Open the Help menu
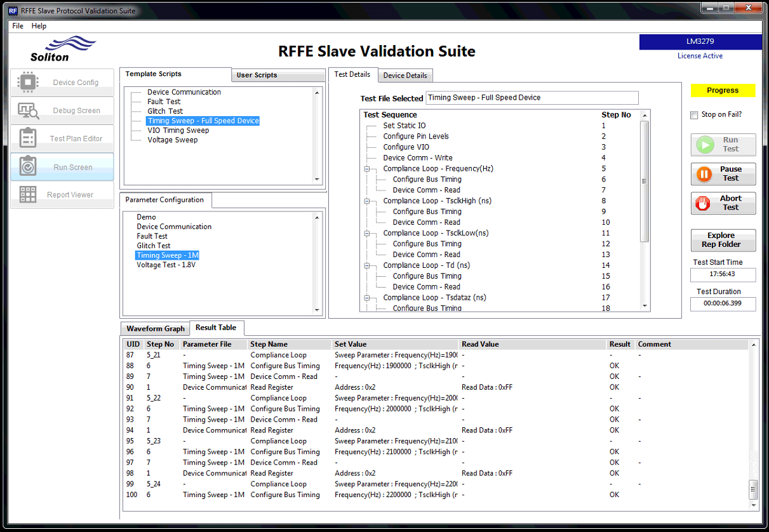This screenshot has width=769, height=532. point(39,26)
